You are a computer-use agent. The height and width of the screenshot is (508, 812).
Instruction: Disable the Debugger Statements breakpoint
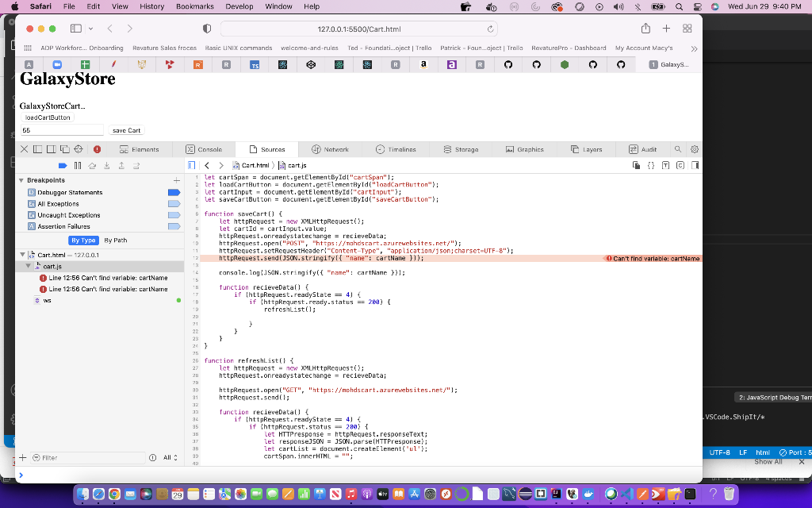tap(174, 192)
